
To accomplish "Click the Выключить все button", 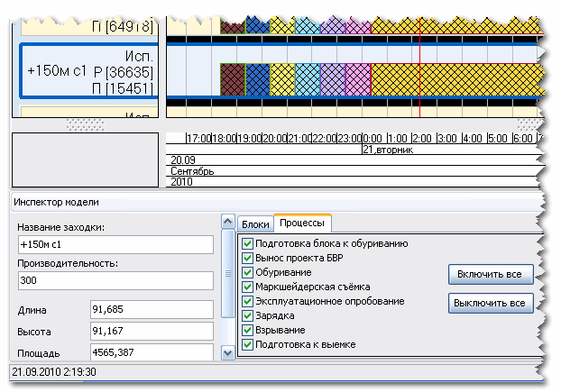I will coord(491,303).
